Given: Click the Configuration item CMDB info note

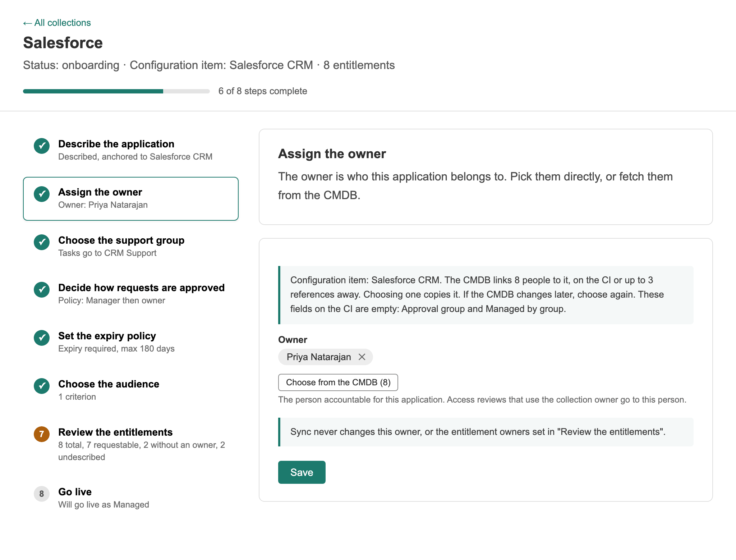Looking at the screenshot, I should [486, 295].
